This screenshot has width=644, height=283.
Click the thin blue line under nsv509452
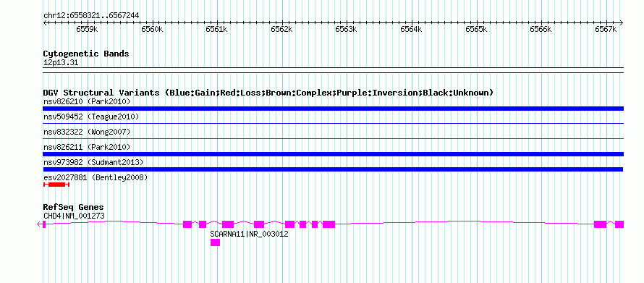(333, 123)
